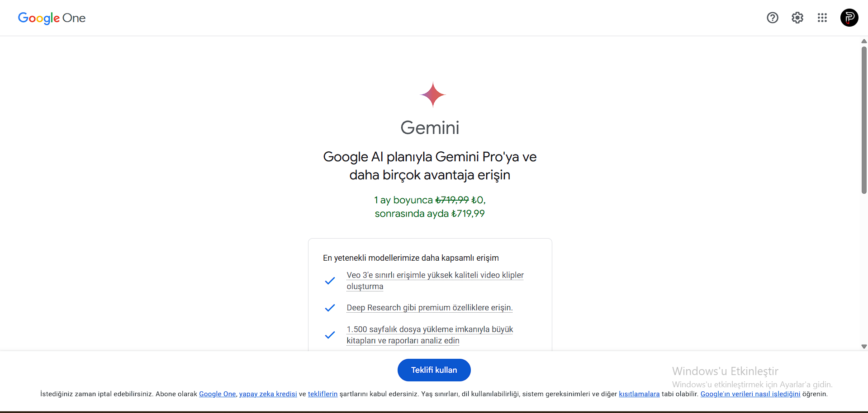Click the page scrollbar down arrow
This screenshot has width=868, height=413.
click(864, 347)
